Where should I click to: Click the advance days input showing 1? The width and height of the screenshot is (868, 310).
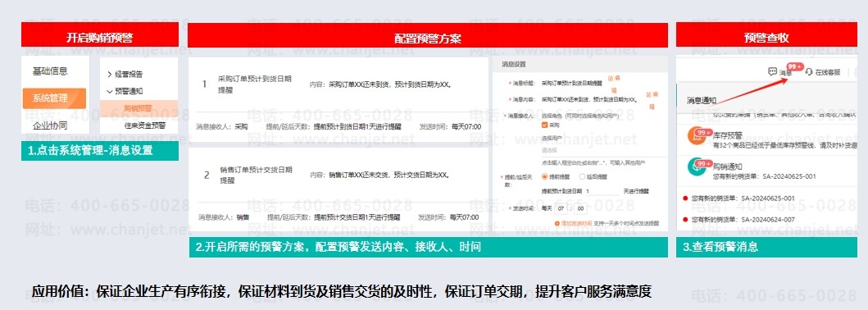point(602,191)
